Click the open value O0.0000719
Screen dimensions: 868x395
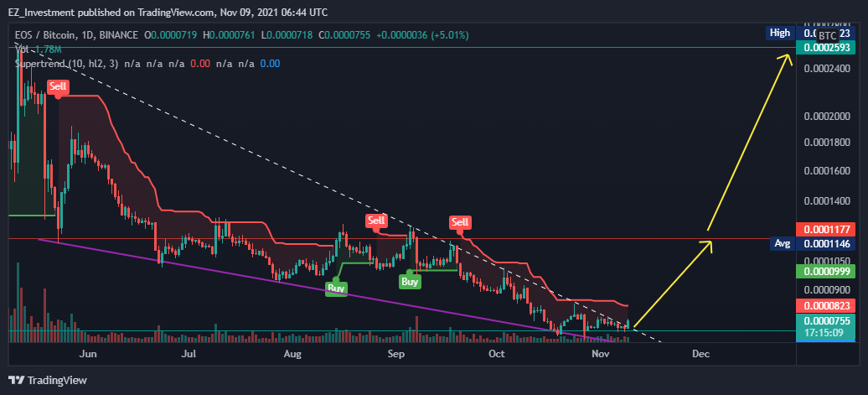(171, 35)
